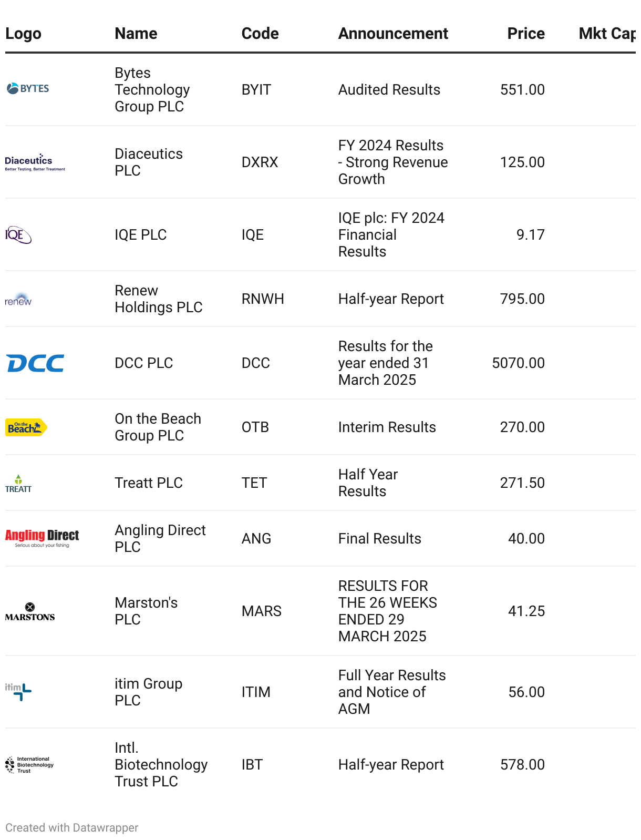Image resolution: width=641 pixels, height=840 pixels.
Task: Click the 5070.00 price for DCC
Action: [x=518, y=363]
